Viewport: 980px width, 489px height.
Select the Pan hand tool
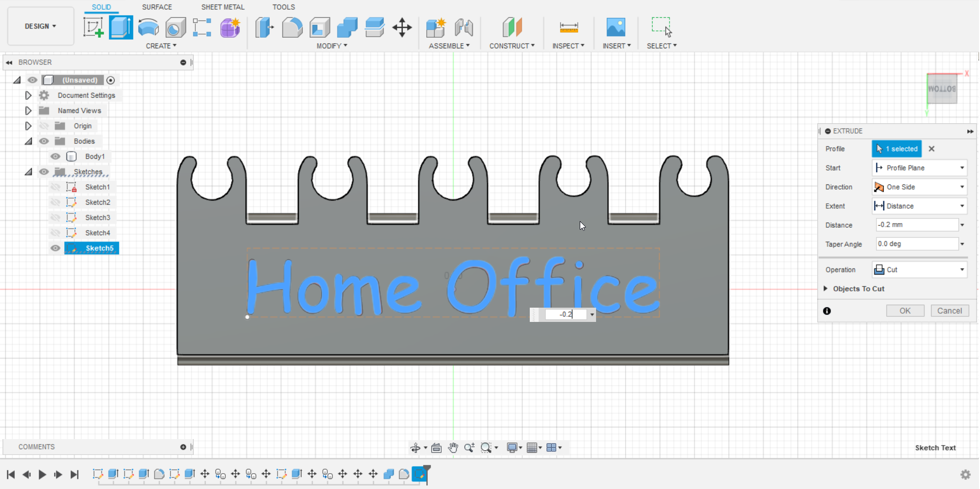453,448
